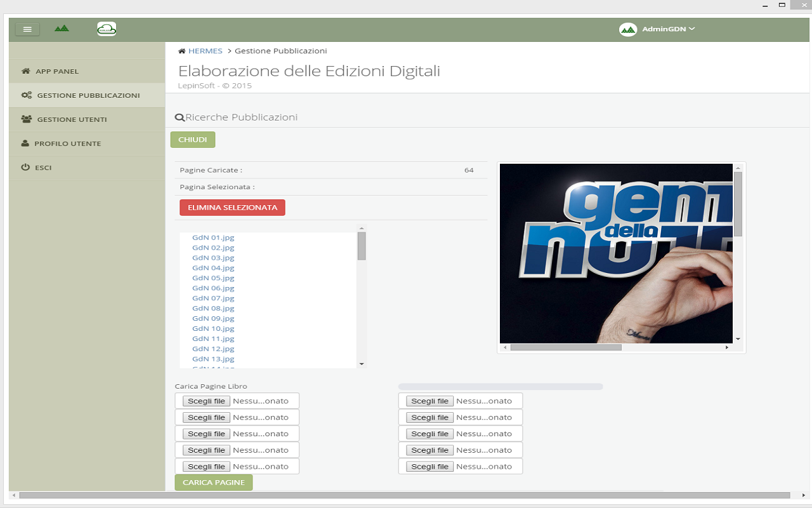The image size is (812, 508).
Task: Click ELIMINA SELEZIONATA red button
Action: point(232,208)
